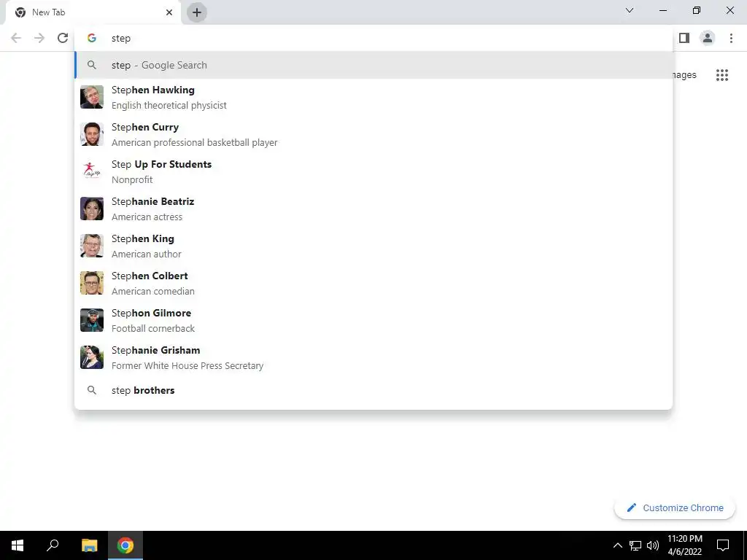The height and width of the screenshot is (560, 747).
Task: Click Stephanie Beatriz's photo thumbnail
Action: coord(92,209)
